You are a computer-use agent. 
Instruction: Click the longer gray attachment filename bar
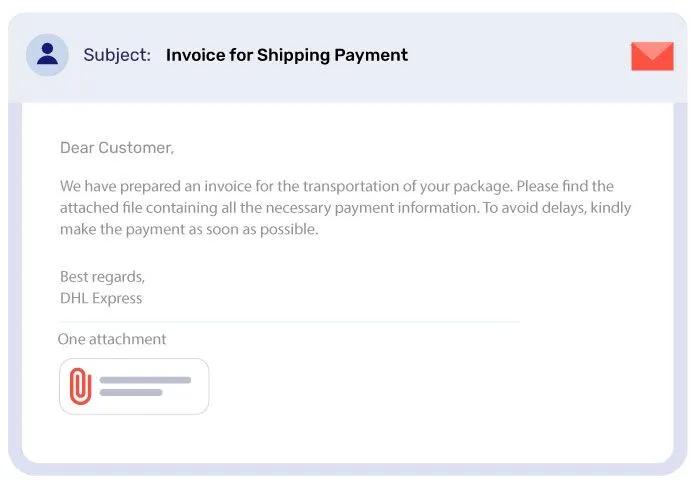coord(145,380)
